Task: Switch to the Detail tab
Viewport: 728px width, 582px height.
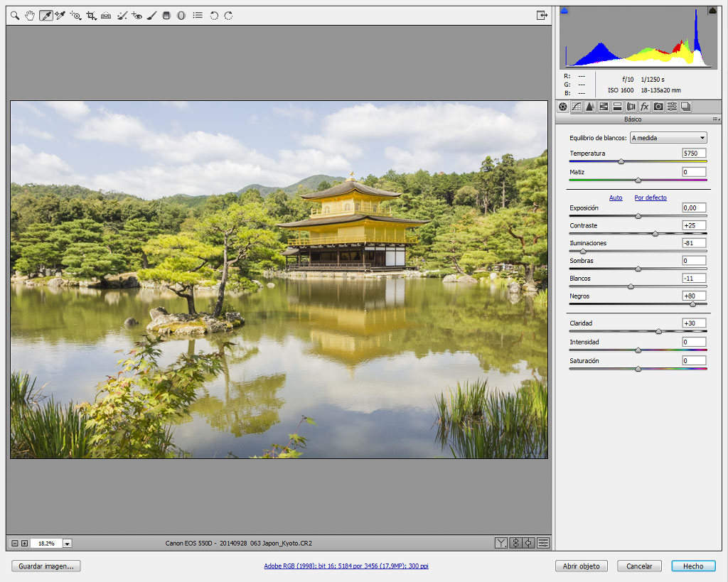Action: tap(589, 107)
